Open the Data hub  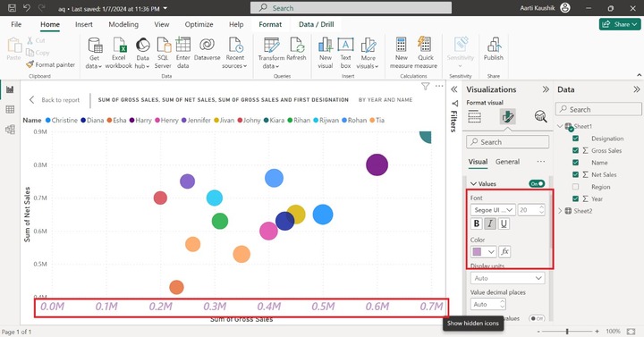click(x=142, y=54)
